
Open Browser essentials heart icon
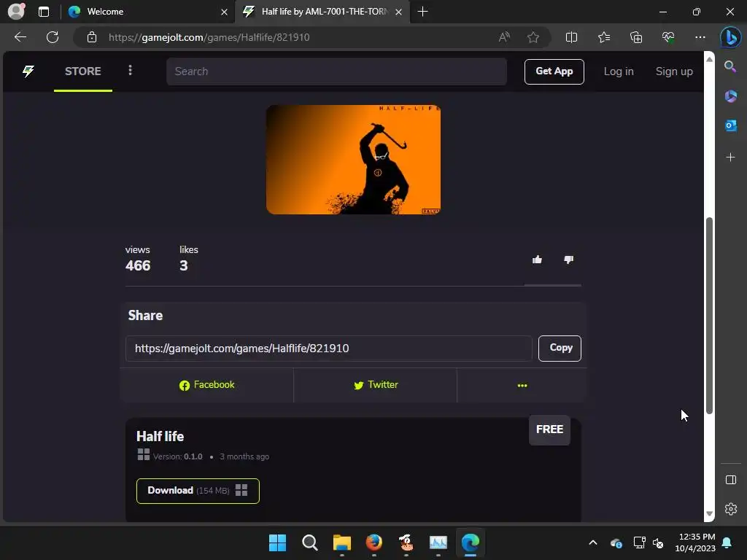point(668,37)
